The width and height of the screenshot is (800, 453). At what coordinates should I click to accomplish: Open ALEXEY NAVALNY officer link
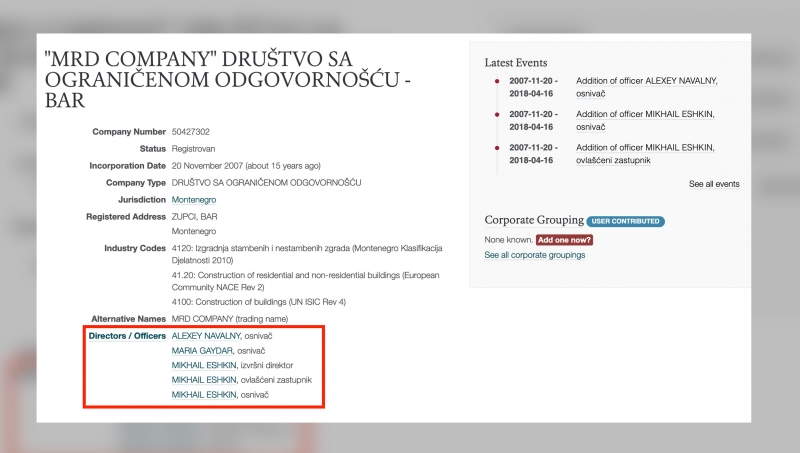(x=206, y=336)
